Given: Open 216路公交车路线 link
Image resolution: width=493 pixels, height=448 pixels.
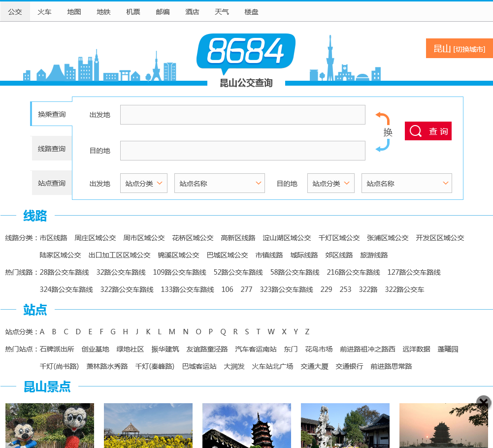Looking at the screenshot, I should pos(354,272).
